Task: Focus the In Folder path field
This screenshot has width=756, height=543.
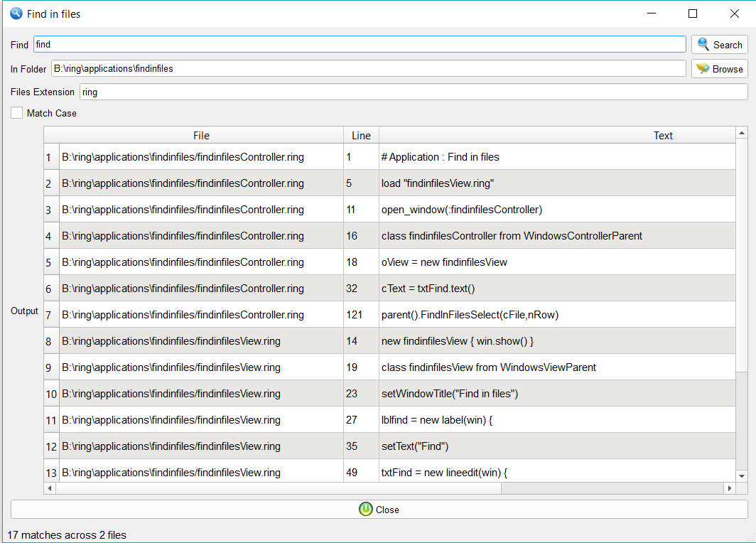Action: pyautogui.click(x=368, y=69)
